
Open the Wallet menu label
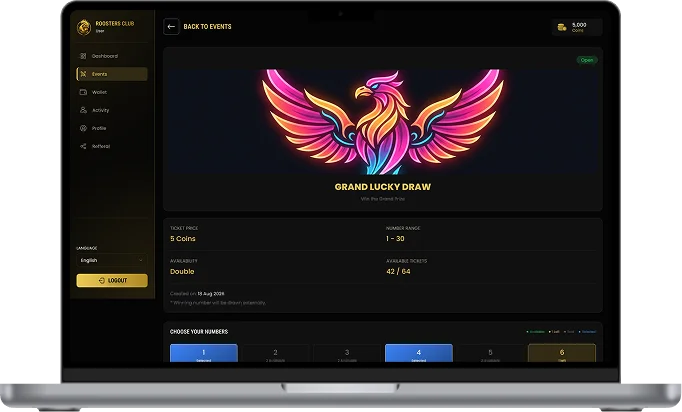pyautogui.click(x=99, y=92)
